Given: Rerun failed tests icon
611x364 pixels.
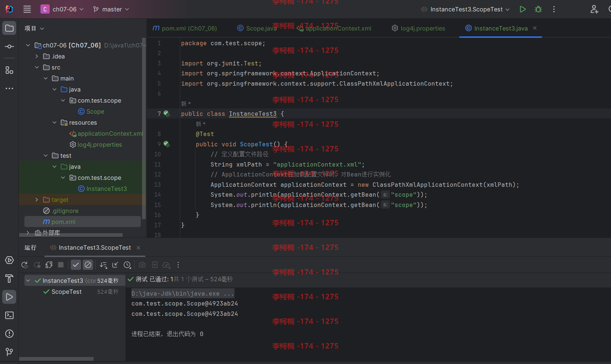Looking at the screenshot, I should coord(37,265).
